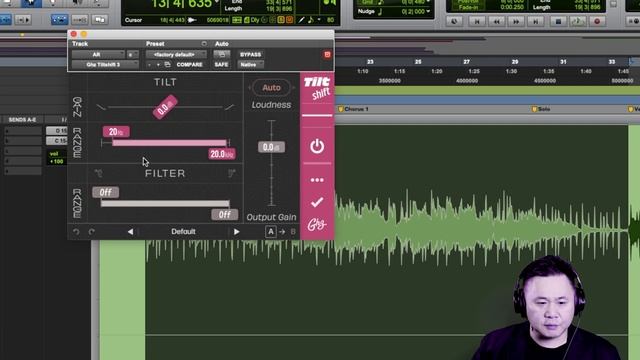Click the SENDS A-E column header

[22, 120]
